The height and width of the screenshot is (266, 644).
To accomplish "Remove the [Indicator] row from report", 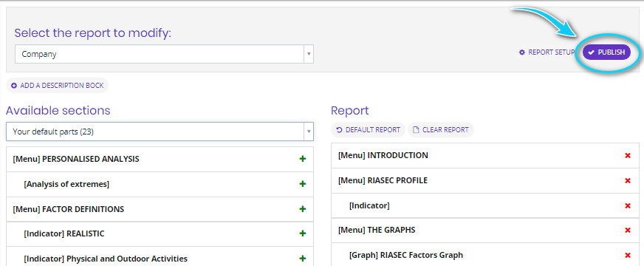I will point(628,205).
